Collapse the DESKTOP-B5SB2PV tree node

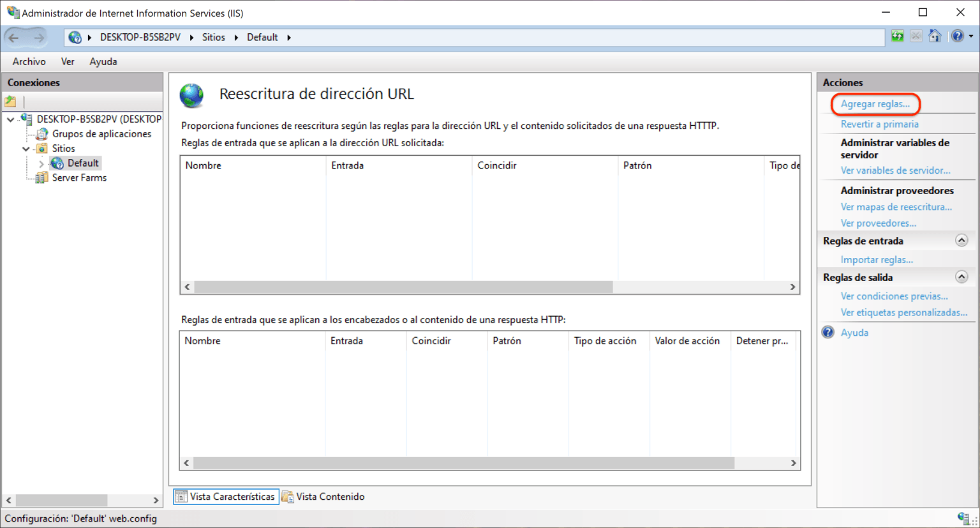coord(10,119)
